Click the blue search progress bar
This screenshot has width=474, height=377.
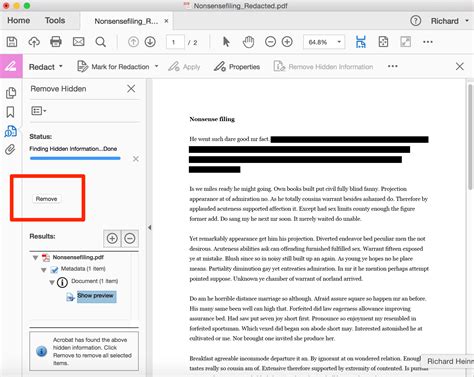coord(75,159)
